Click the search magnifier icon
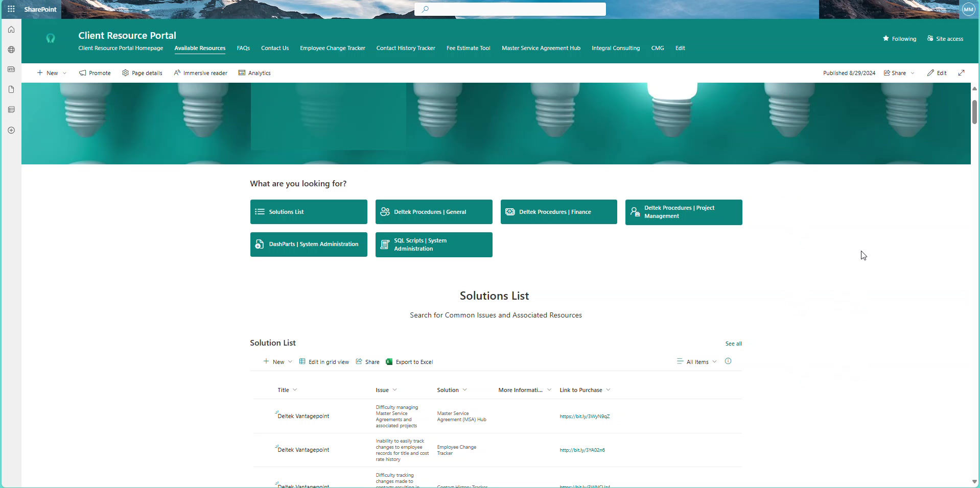The image size is (980, 488). tap(425, 9)
